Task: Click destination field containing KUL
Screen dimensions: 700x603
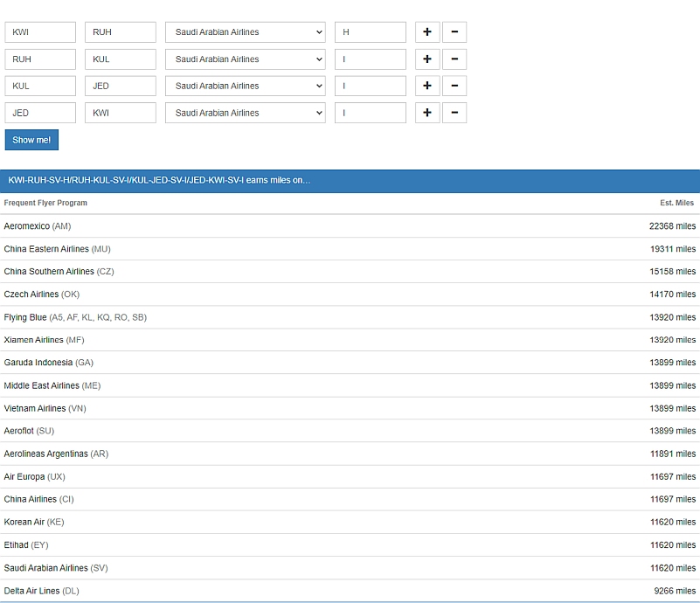Action: tap(121, 59)
